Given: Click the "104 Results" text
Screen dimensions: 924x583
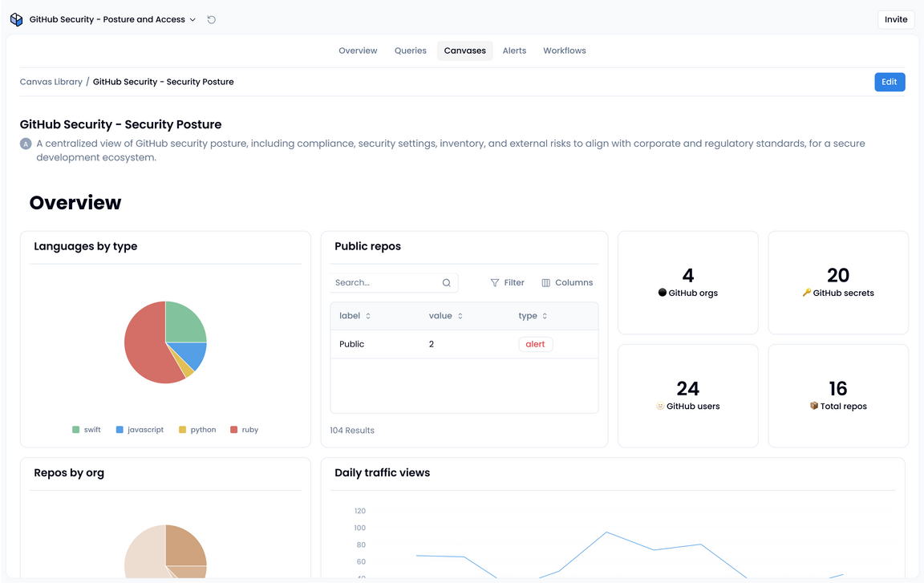Looking at the screenshot, I should [352, 431].
